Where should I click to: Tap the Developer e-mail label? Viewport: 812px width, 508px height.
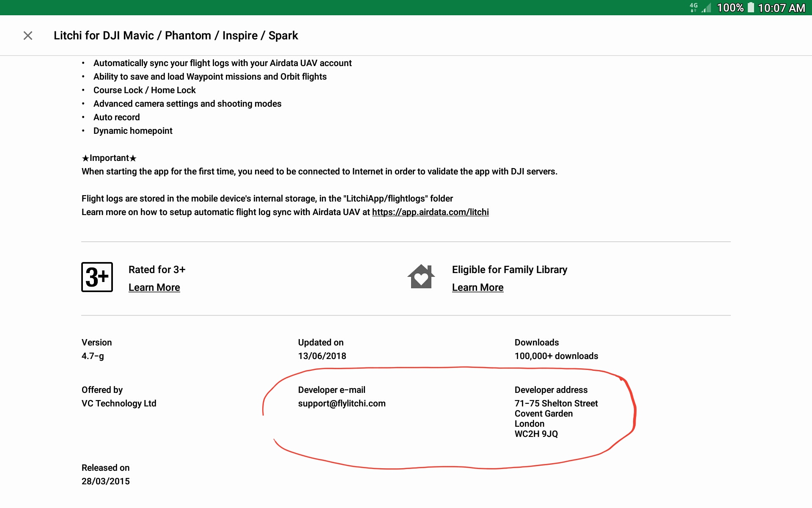332,390
